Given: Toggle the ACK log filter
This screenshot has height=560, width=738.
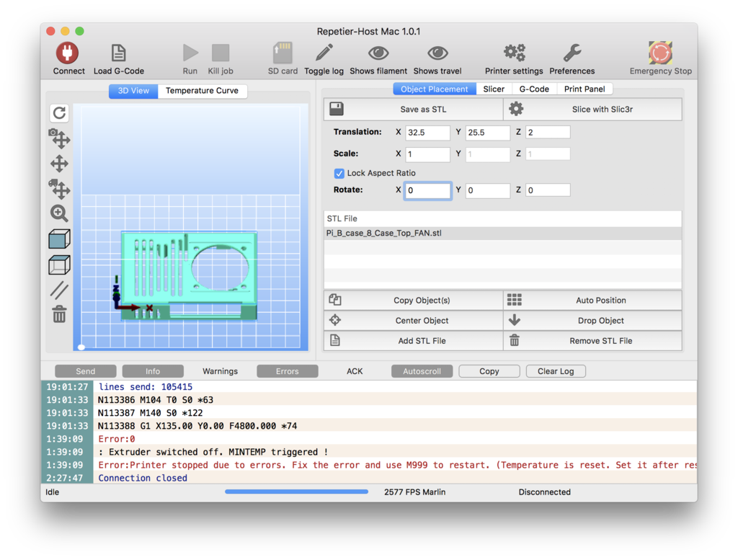Looking at the screenshot, I should [355, 371].
